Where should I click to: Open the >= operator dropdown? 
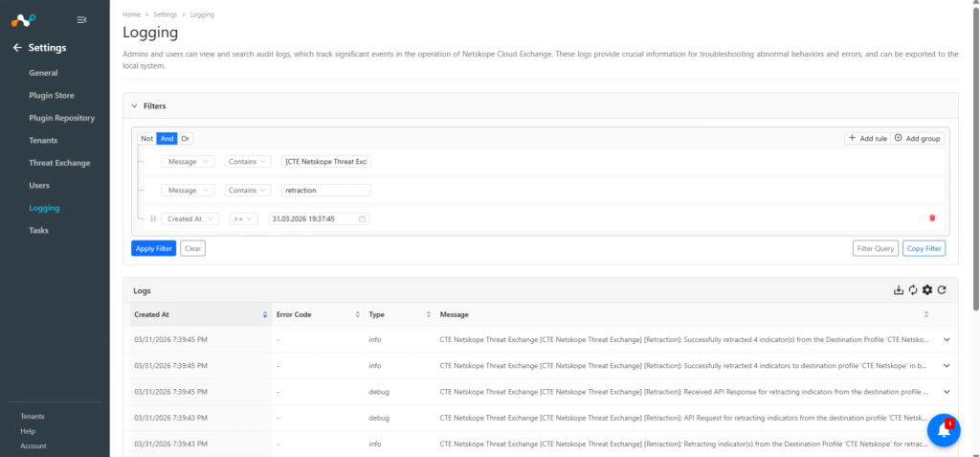click(243, 219)
